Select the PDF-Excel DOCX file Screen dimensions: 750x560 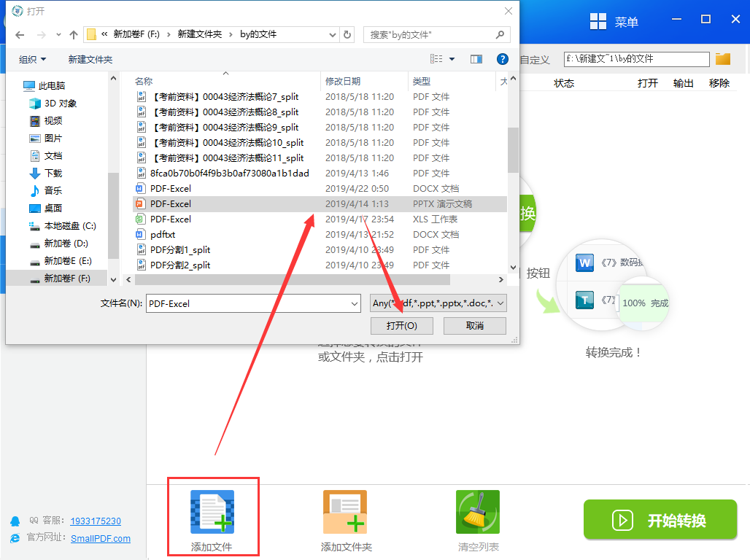pos(319,188)
